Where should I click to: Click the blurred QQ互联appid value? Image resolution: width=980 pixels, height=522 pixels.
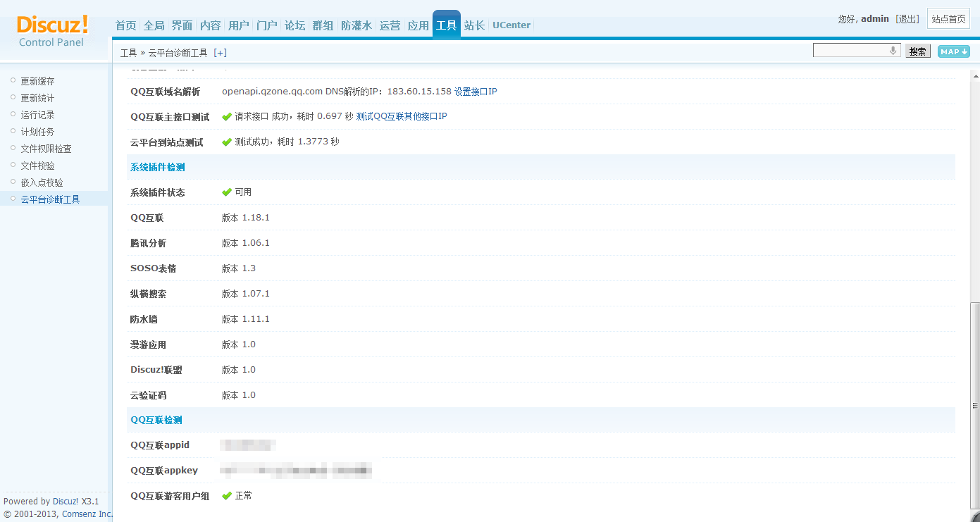click(248, 445)
